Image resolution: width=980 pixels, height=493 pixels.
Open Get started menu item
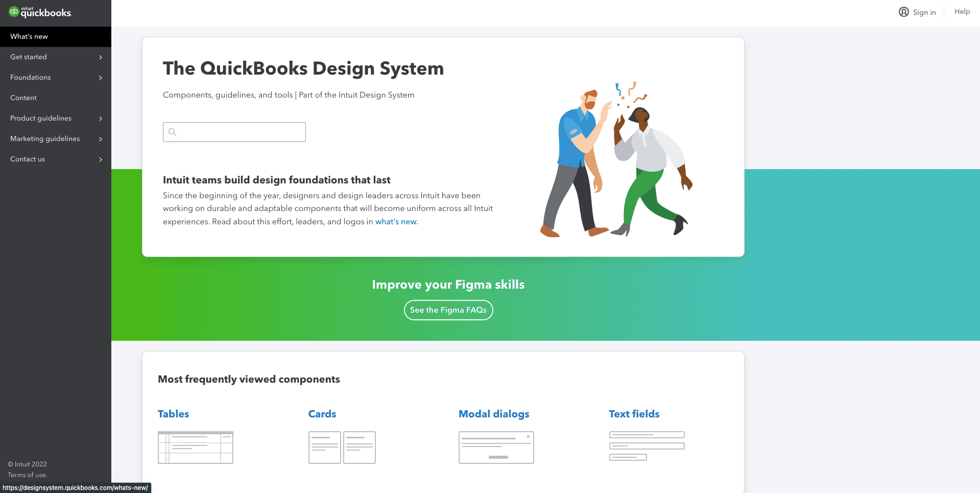(56, 57)
